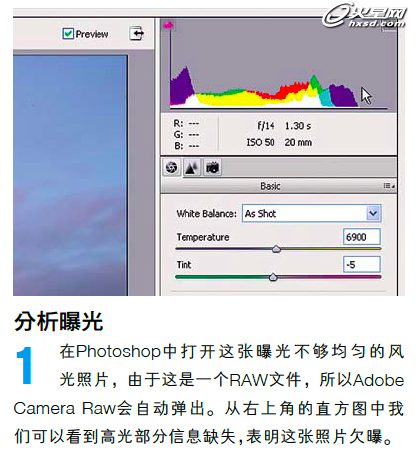
Task: Click the Temperature value field showing 6900
Action: click(x=361, y=237)
